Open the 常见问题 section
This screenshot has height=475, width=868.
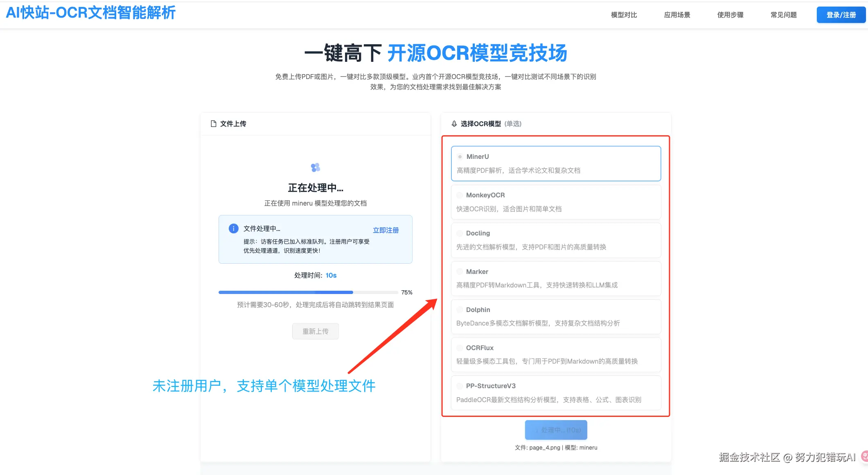click(x=783, y=15)
